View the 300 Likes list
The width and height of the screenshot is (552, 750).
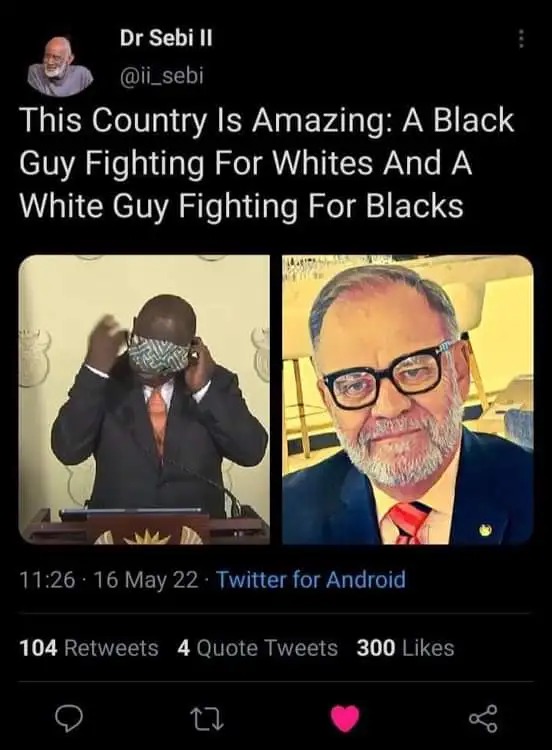tap(405, 648)
